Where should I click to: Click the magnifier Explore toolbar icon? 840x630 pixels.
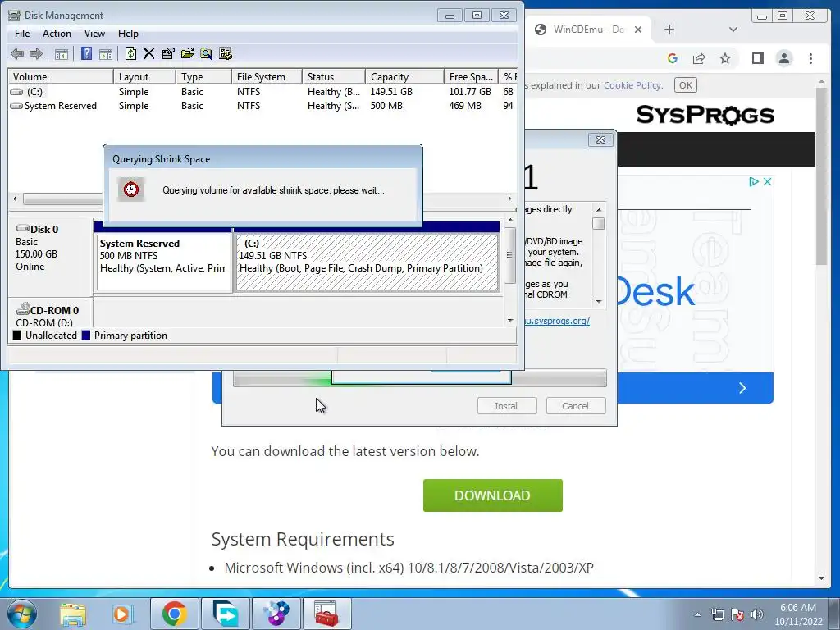[x=206, y=53]
